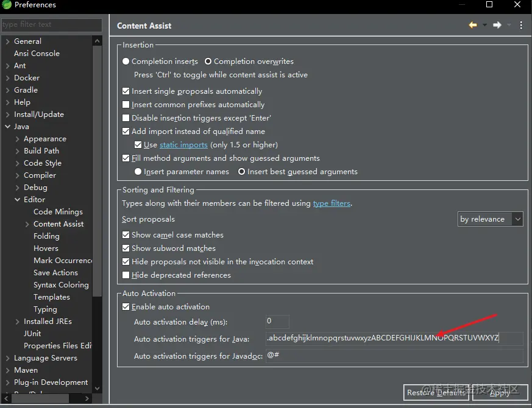Toggle Fill method arguments checkbox

[x=126, y=158]
